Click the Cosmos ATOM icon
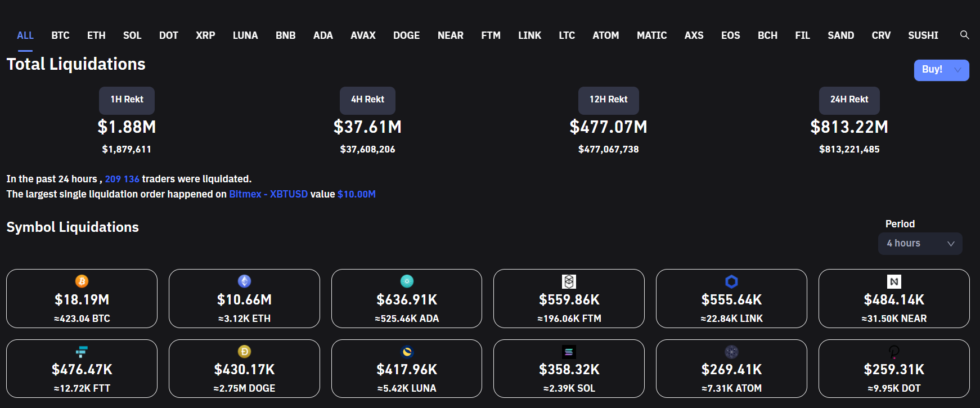 [x=731, y=352]
